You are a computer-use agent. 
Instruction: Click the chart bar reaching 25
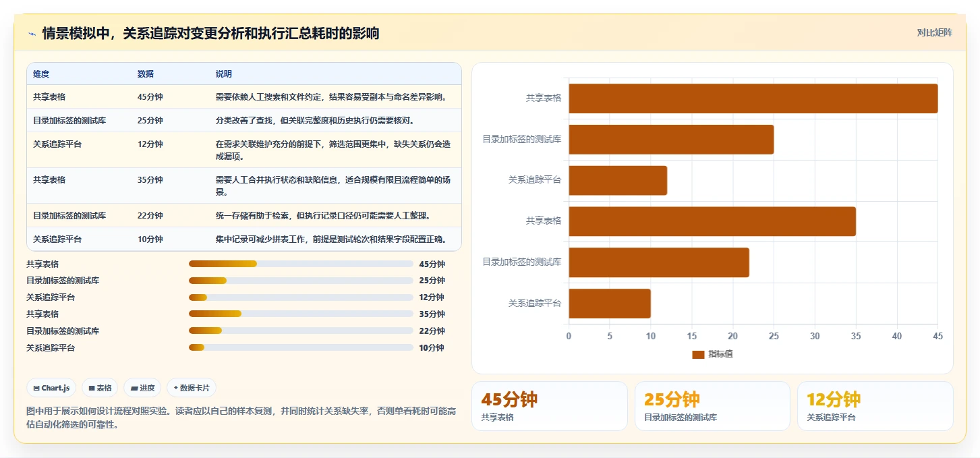pyautogui.click(x=671, y=140)
